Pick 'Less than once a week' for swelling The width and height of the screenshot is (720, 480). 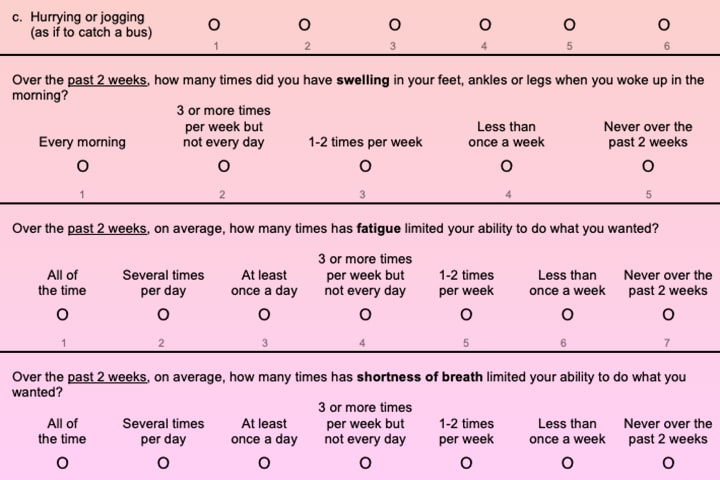point(507,166)
